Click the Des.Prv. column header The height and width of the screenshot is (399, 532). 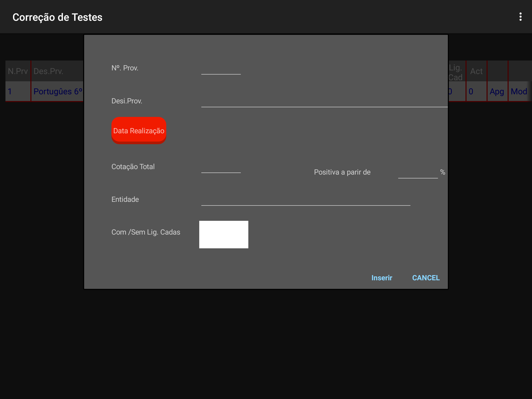coord(48,71)
